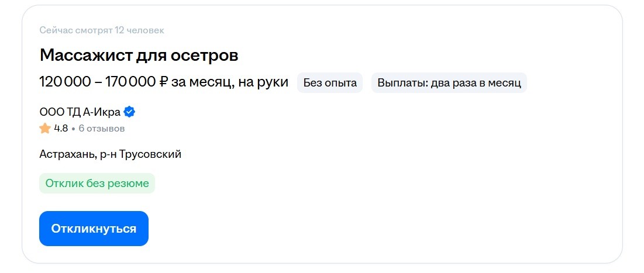
Task: Click the Сейчас смотрят 12 человек notice
Action: [102, 30]
